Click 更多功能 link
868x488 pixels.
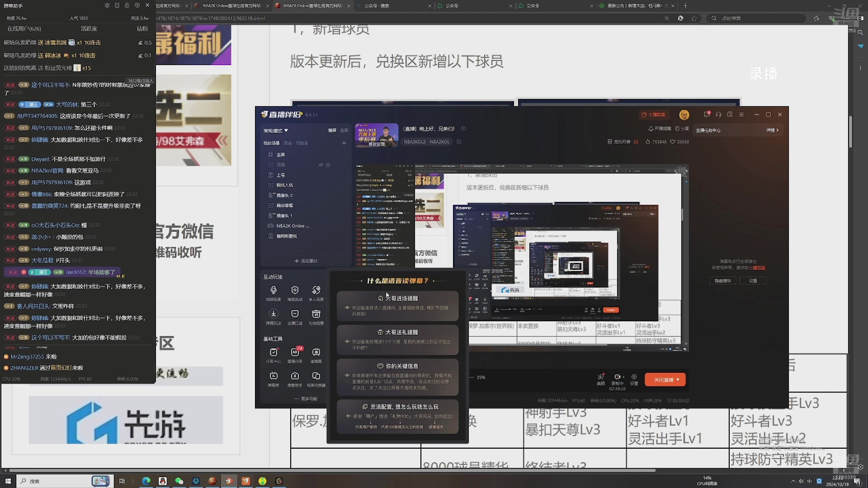(306, 399)
